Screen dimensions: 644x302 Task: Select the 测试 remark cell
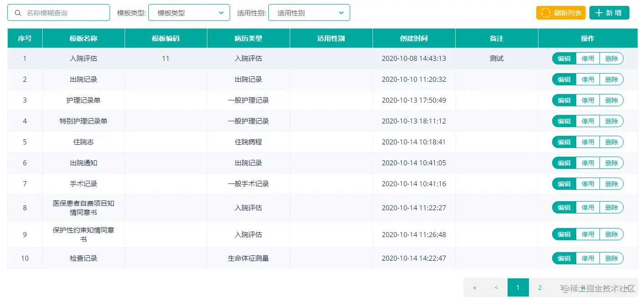click(497, 59)
